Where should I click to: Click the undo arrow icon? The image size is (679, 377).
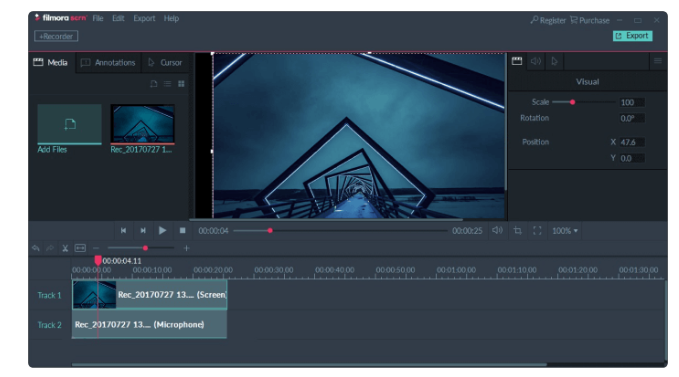[x=36, y=248]
